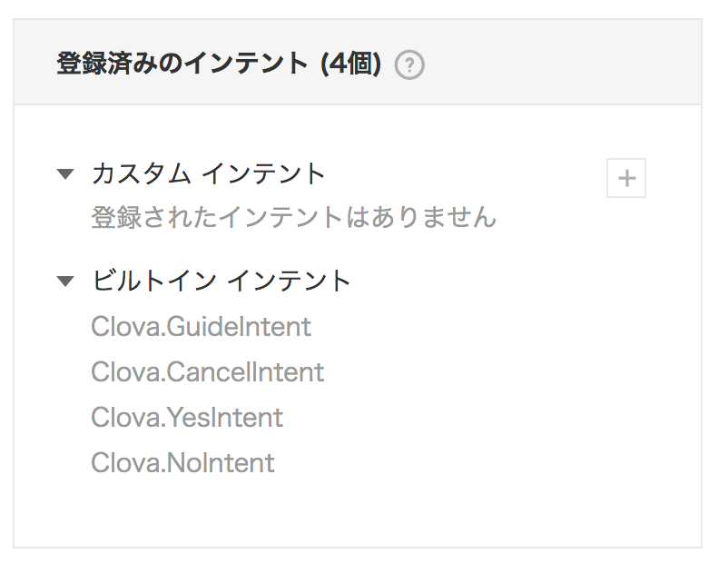View the Guide intent under ビルトイン インテント
728x583 pixels.
coord(201,327)
